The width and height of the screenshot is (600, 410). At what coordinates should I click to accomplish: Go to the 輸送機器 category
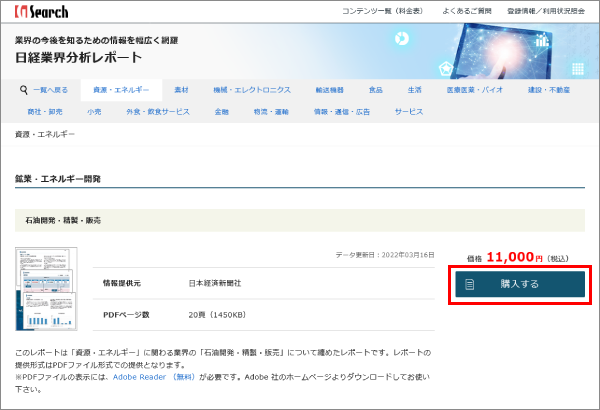pos(329,90)
